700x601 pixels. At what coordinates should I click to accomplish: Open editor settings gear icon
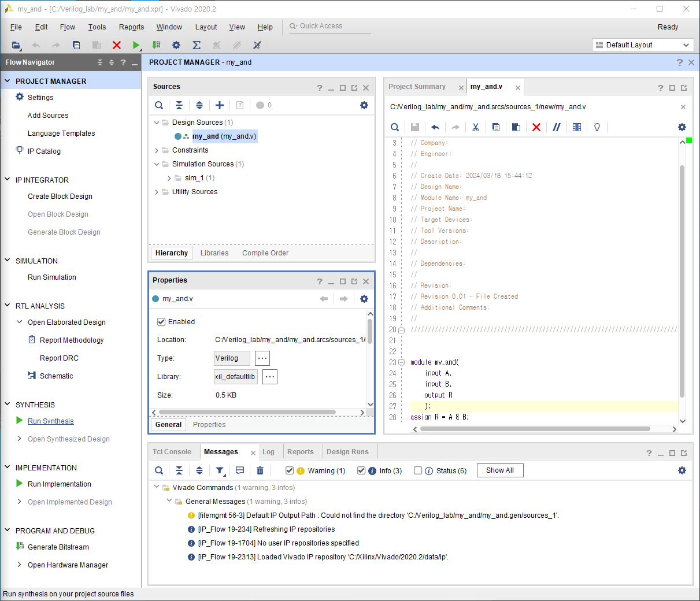tap(682, 127)
